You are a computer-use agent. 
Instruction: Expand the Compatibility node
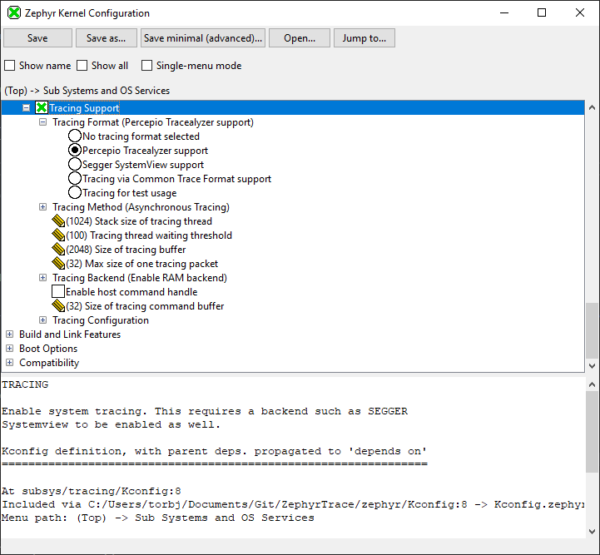pyautogui.click(x=10, y=362)
